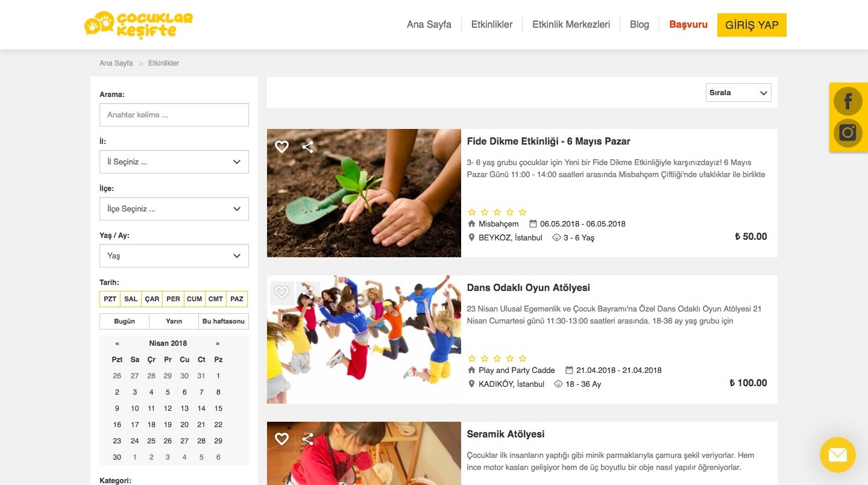868x485 pixels.
Task: Focus the Anahtar kelime search field
Action: (174, 114)
